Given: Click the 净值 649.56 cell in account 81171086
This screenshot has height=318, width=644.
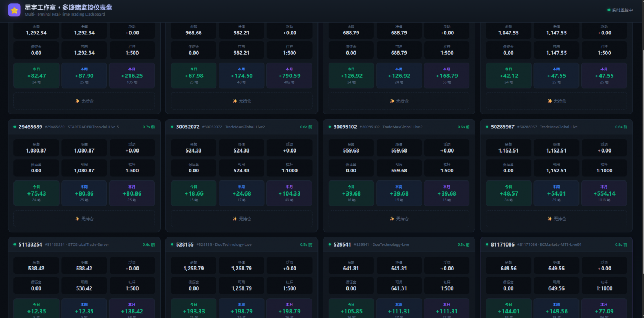Looking at the screenshot, I should pyautogui.click(x=556, y=266).
